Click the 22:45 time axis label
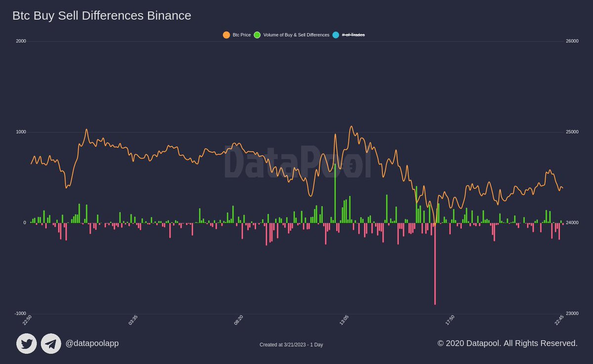The height and width of the screenshot is (364, 593). pos(558,320)
